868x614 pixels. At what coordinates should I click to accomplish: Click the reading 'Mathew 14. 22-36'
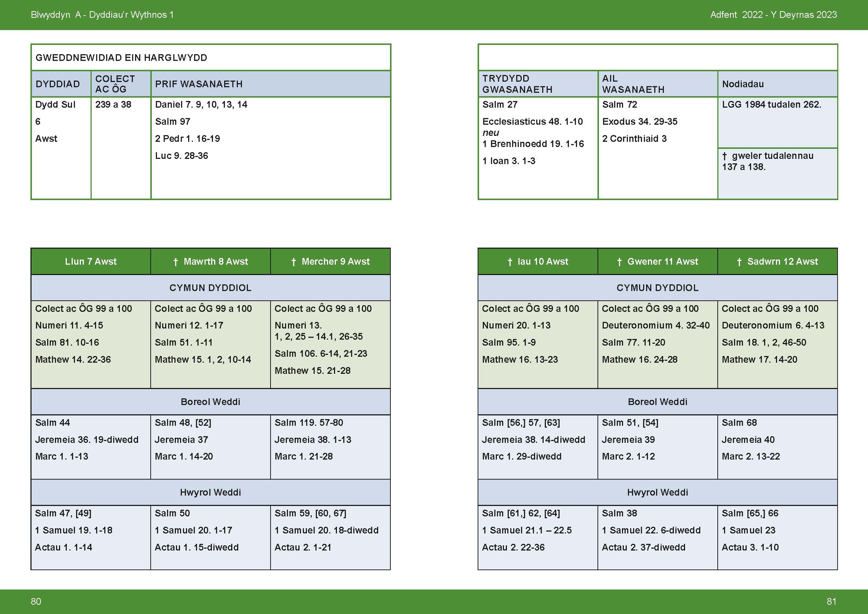click(x=73, y=359)
